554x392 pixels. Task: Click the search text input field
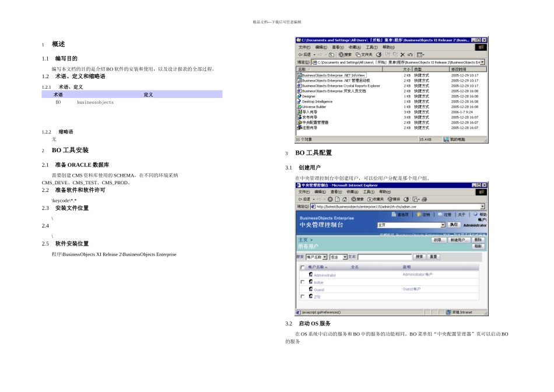pos(385,257)
